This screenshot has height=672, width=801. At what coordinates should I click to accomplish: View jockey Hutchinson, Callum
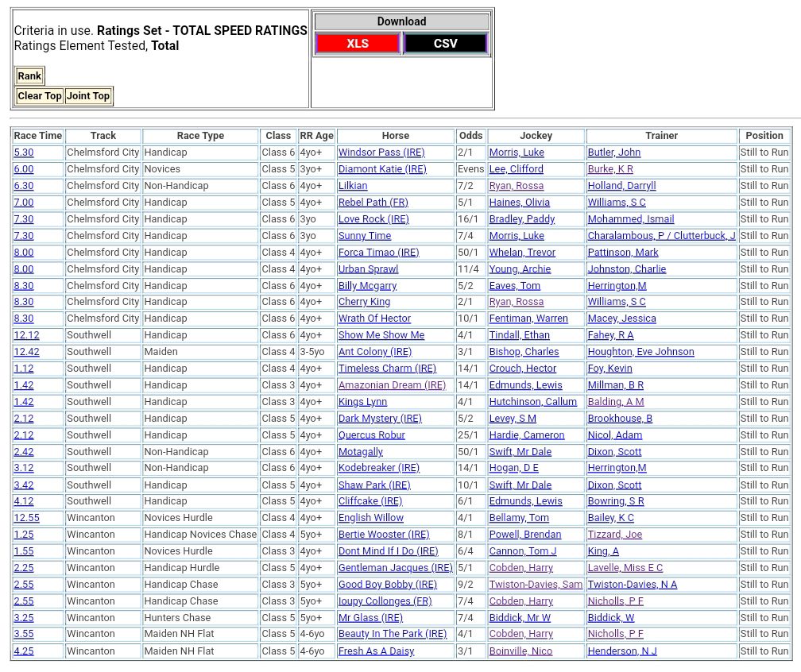tap(533, 402)
